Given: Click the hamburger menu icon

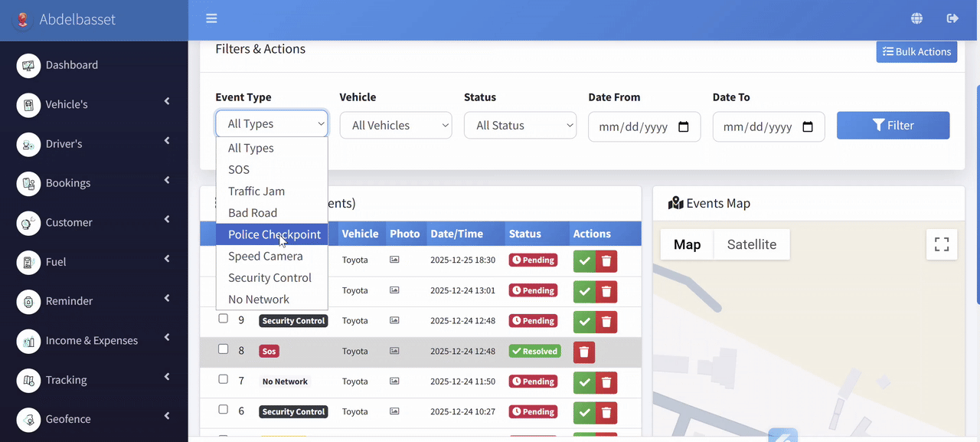Looking at the screenshot, I should tap(211, 19).
